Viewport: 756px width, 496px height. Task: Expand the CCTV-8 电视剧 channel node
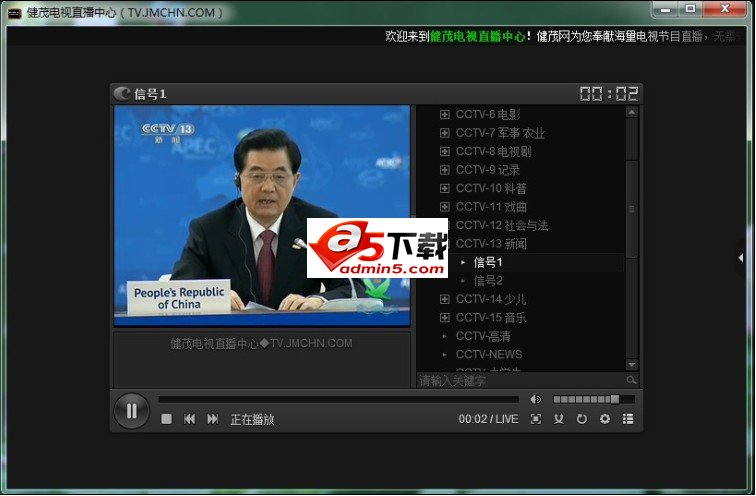pos(445,151)
